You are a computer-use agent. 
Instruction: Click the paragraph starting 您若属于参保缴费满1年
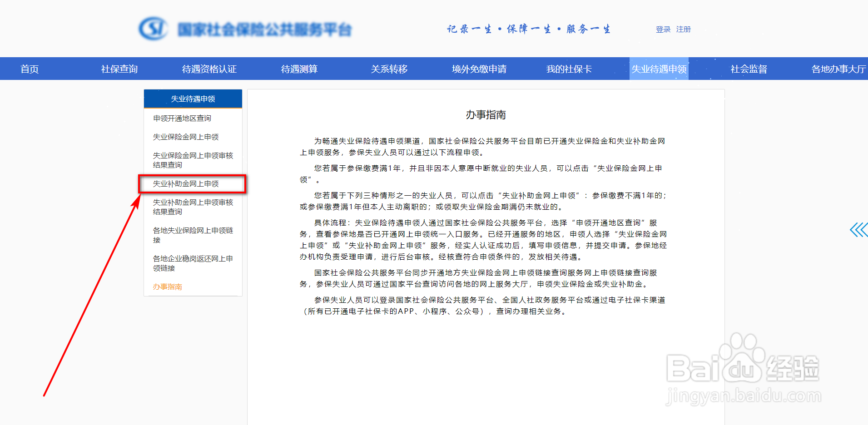(481, 174)
